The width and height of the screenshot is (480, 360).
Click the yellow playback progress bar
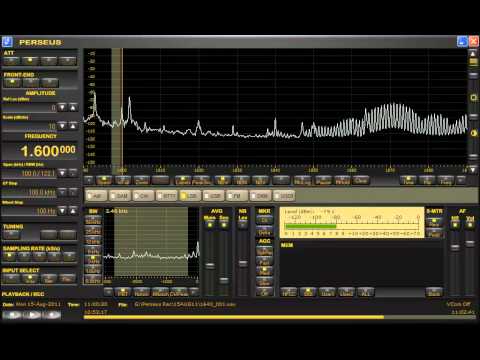coord(234,317)
